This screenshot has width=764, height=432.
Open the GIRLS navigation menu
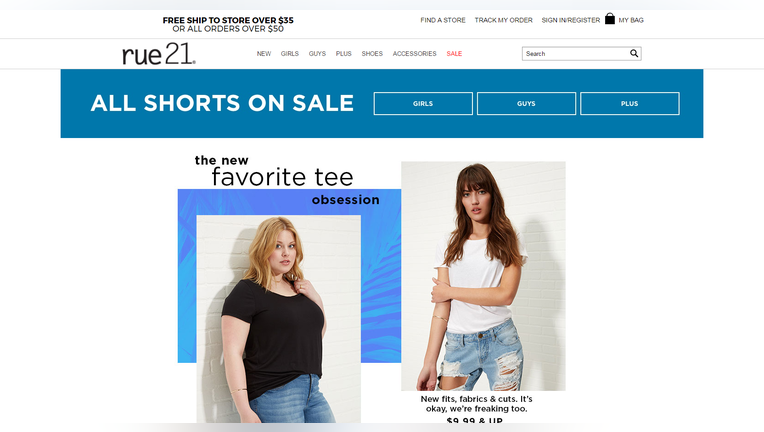289,54
